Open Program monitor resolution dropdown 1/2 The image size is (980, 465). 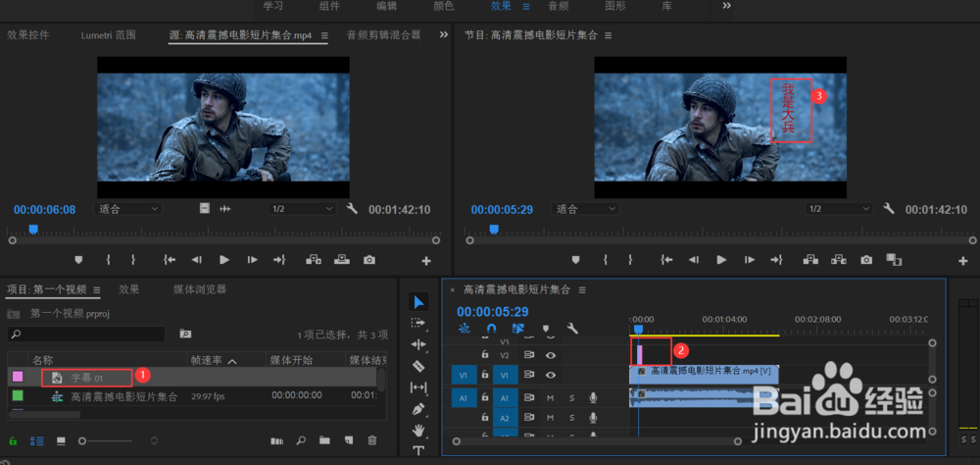coord(839,208)
